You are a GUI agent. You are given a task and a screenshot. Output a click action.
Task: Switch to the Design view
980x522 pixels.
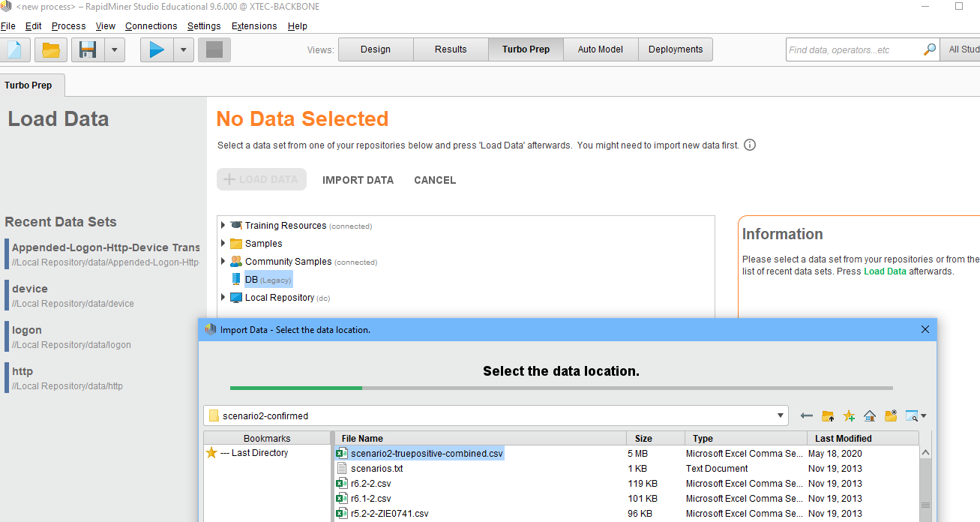pyautogui.click(x=376, y=49)
